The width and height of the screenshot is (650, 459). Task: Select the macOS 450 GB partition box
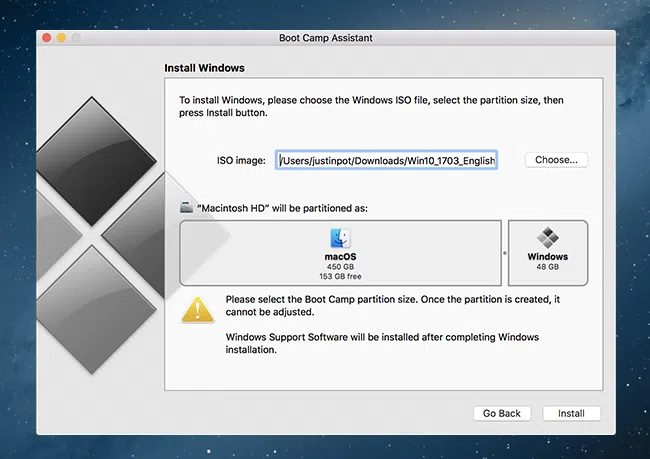point(340,253)
